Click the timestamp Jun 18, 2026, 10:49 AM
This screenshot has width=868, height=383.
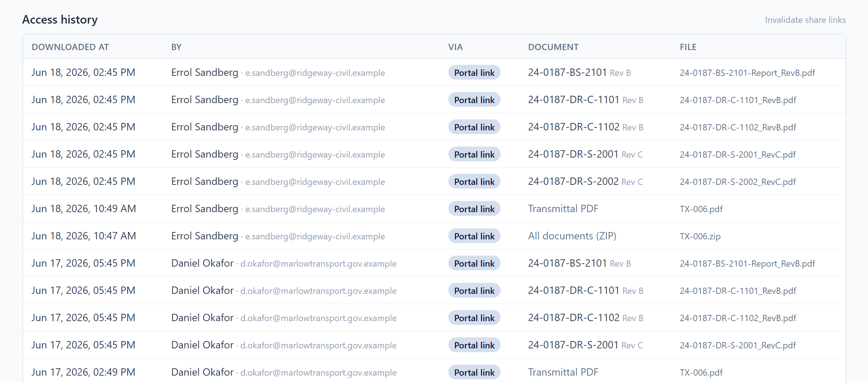click(x=84, y=209)
